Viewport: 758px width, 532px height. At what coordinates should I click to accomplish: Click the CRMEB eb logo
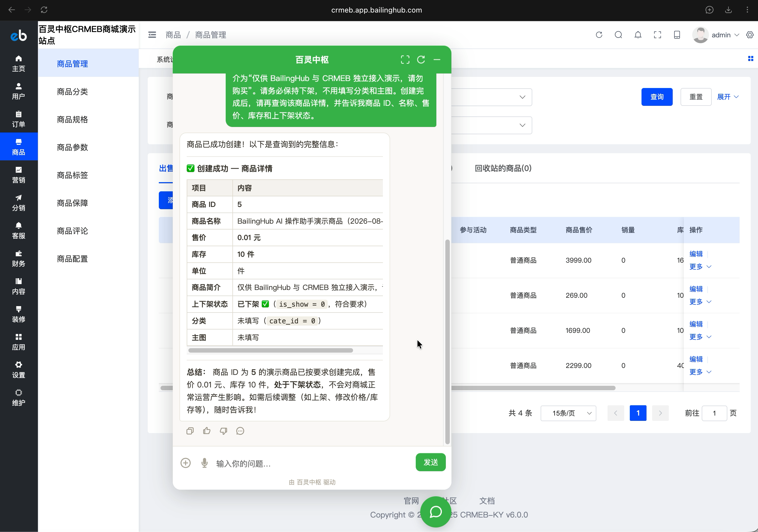[19, 36]
